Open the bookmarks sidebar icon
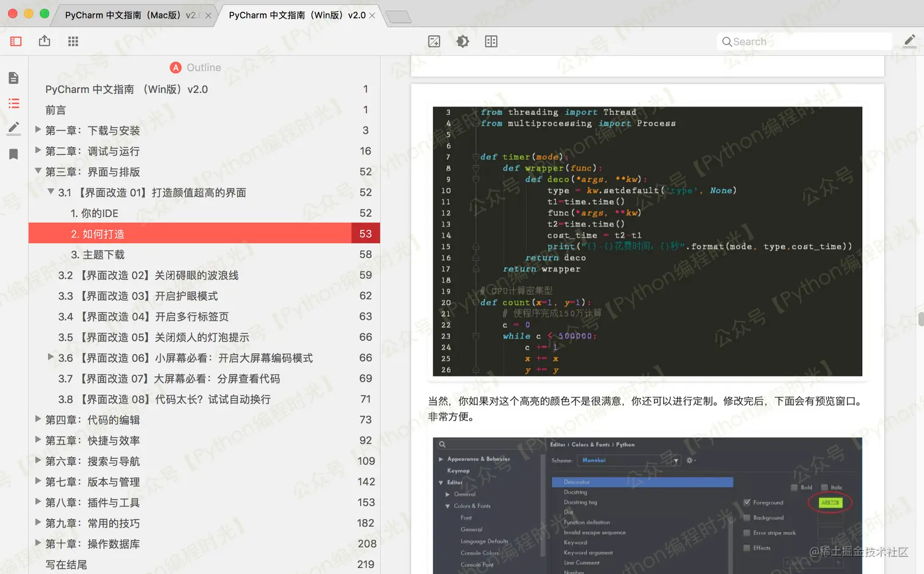 tap(13, 154)
